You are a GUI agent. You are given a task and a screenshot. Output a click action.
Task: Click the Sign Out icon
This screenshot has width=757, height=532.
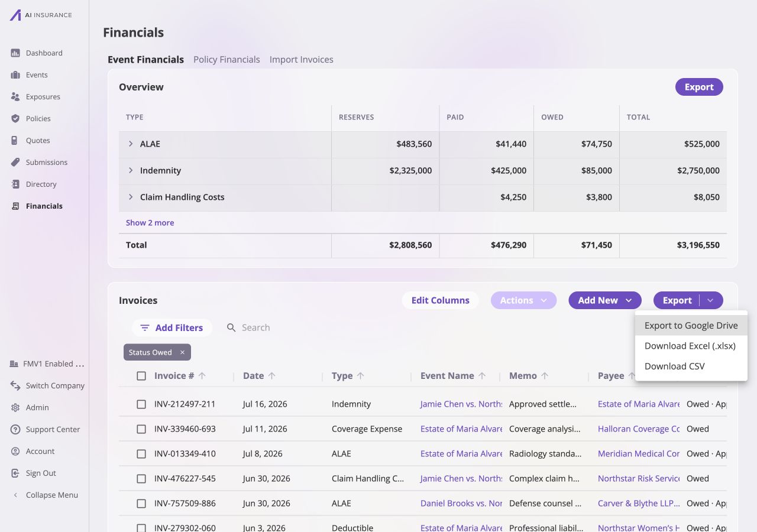click(15, 473)
